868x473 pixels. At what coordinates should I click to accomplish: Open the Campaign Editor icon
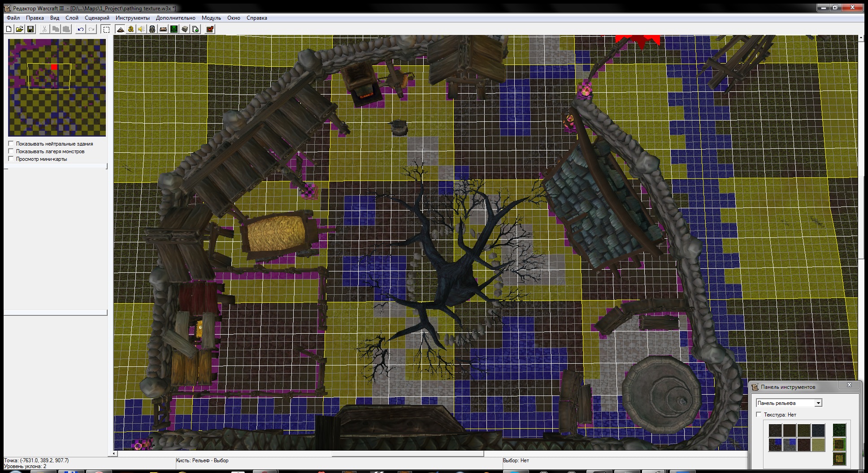163,29
